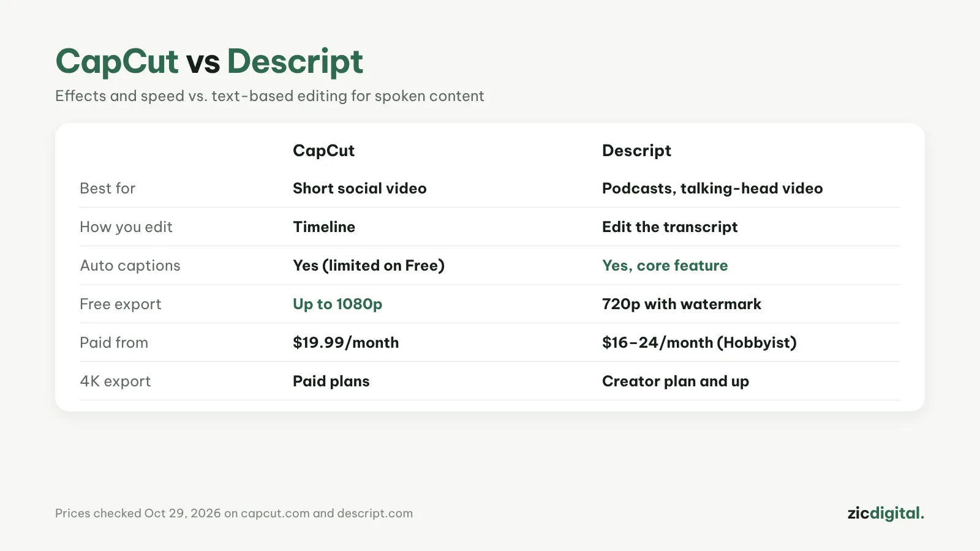Select the '4K export' row label
The image size is (980, 551).
[x=115, y=381]
